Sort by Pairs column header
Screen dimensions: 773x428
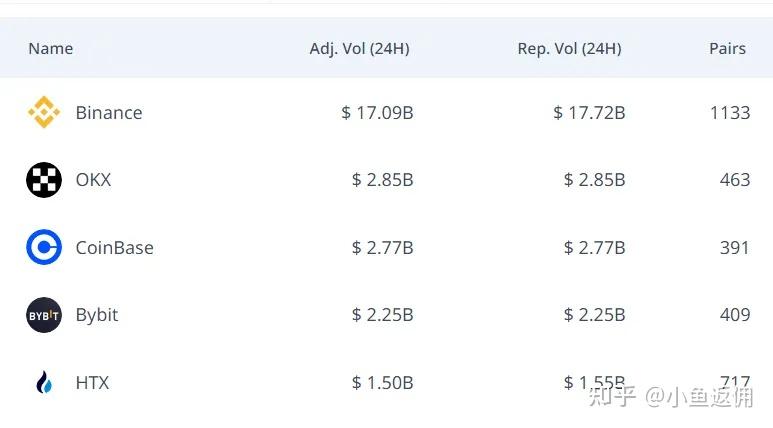click(x=725, y=48)
